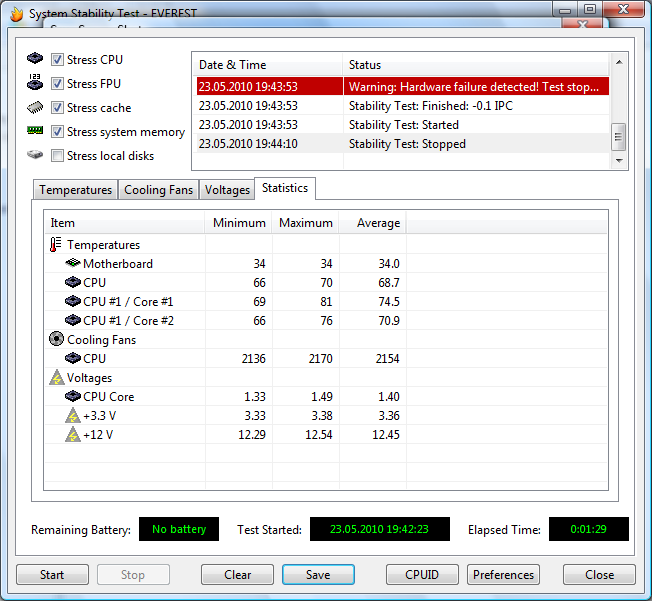Click the Save button

click(318, 574)
